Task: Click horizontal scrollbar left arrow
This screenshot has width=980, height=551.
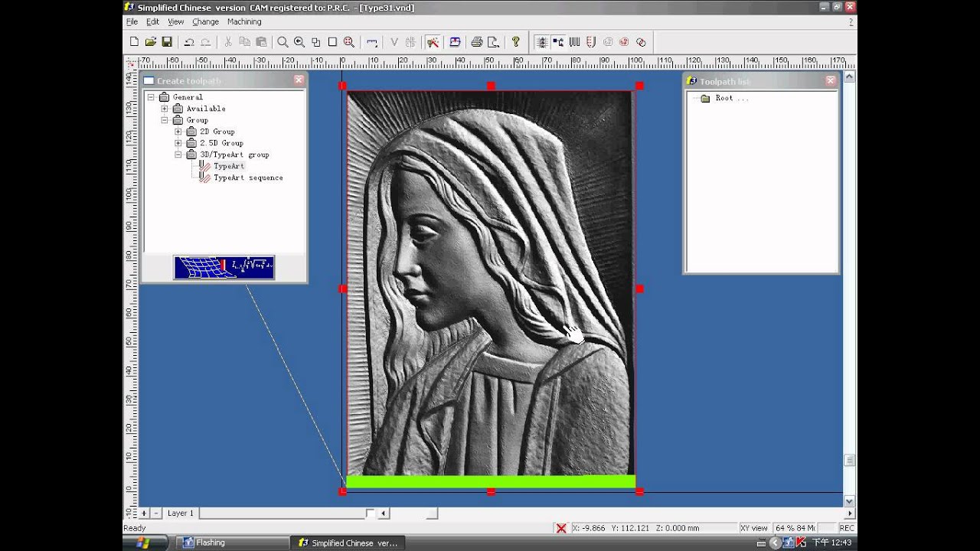Action: point(384,514)
